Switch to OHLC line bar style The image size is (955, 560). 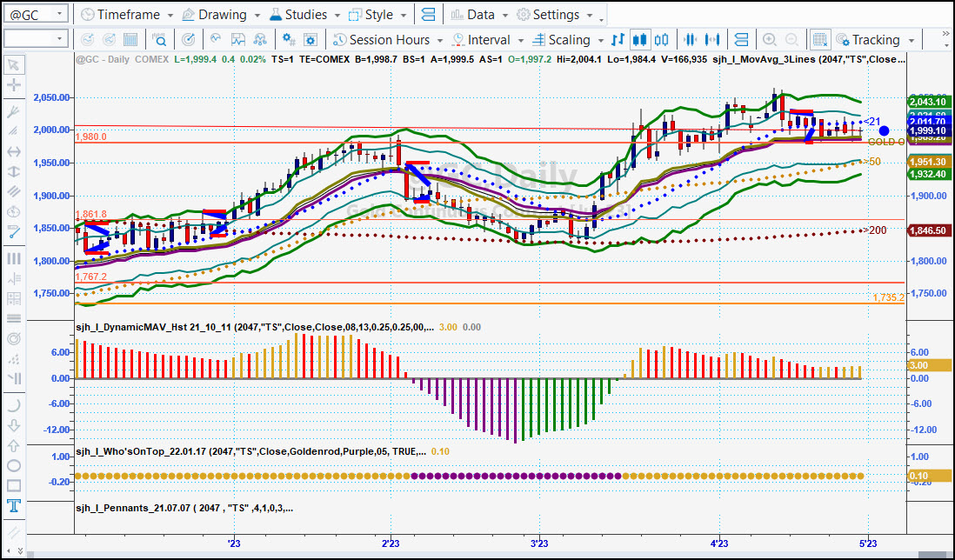pyautogui.click(x=618, y=40)
